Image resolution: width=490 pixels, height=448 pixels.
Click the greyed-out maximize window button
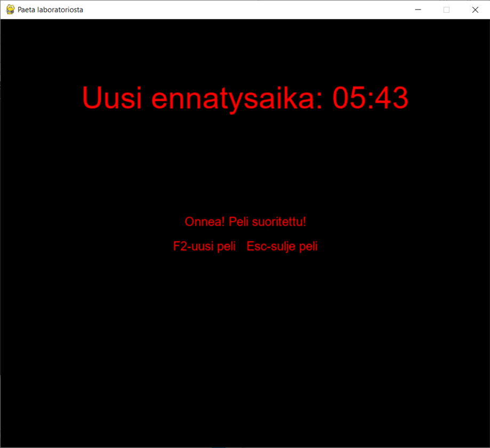(x=447, y=10)
